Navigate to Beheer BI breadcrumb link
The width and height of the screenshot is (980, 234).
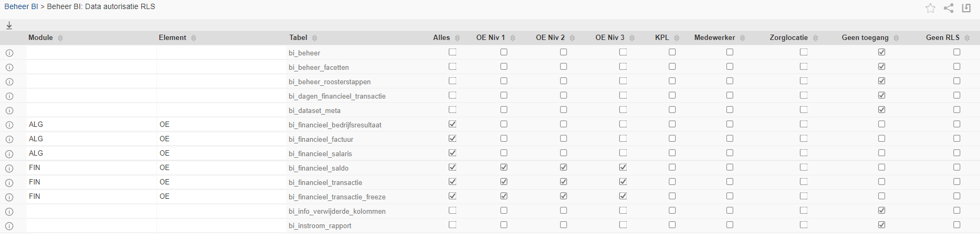(x=21, y=7)
